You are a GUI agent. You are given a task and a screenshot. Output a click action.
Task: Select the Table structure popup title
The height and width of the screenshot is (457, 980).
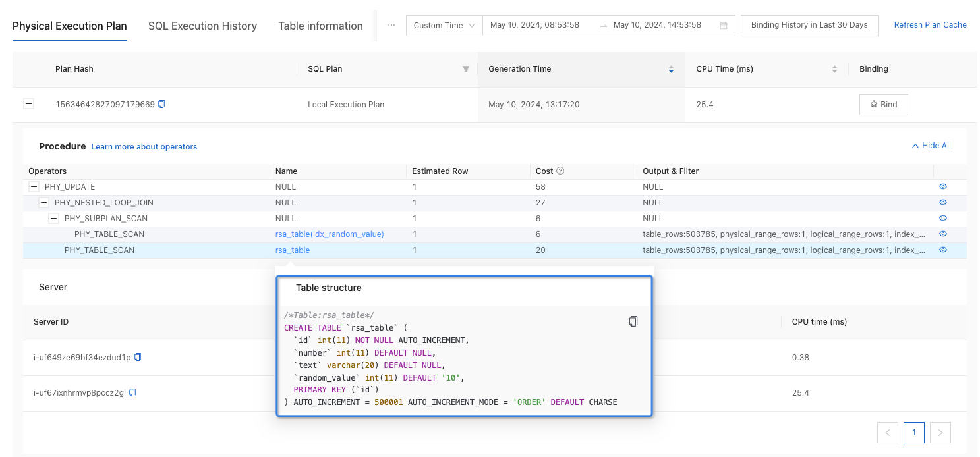pyautogui.click(x=329, y=288)
